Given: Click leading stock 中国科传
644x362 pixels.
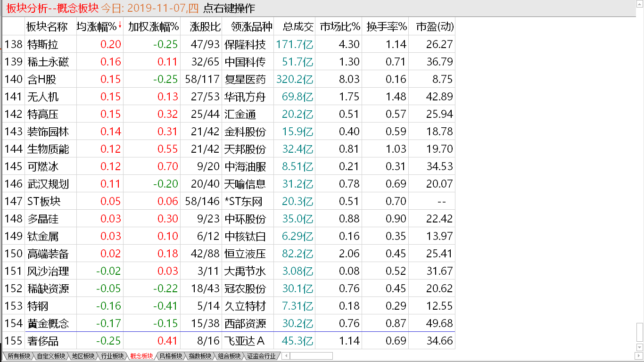Looking at the screenshot, I should click(245, 62).
